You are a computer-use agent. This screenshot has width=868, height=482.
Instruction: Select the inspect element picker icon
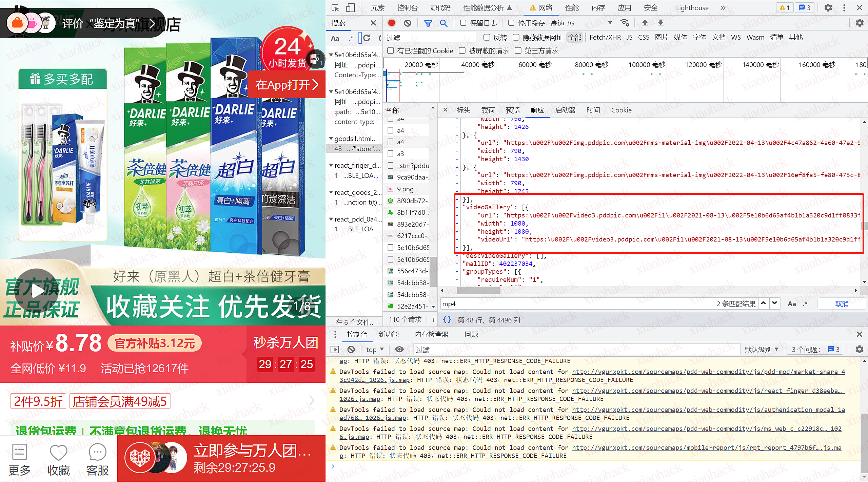[x=335, y=8]
